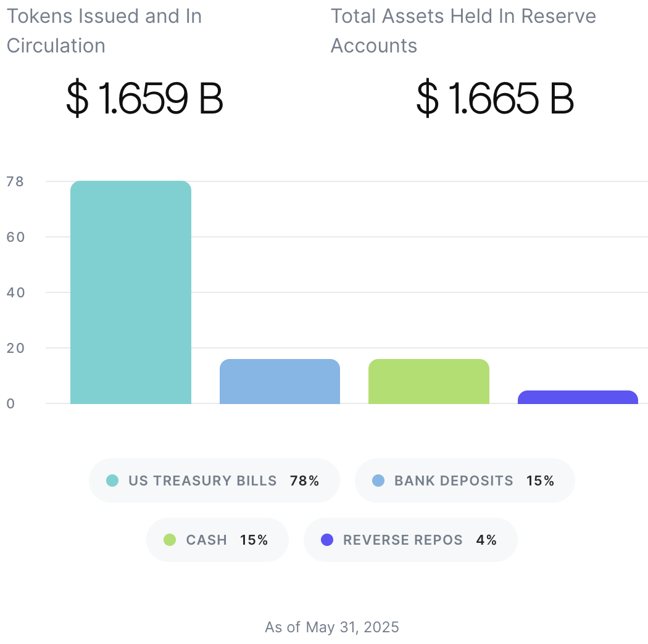Click the 4% value in Reverse Repos legend
The image size is (648, 644).
(x=486, y=540)
